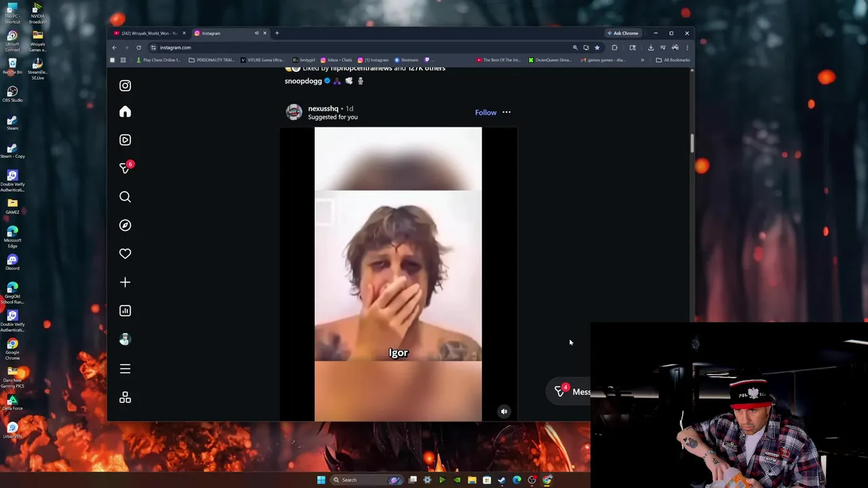Open Instagram logo in sidebar
The image size is (868, 488).
[x=125, y=85]
